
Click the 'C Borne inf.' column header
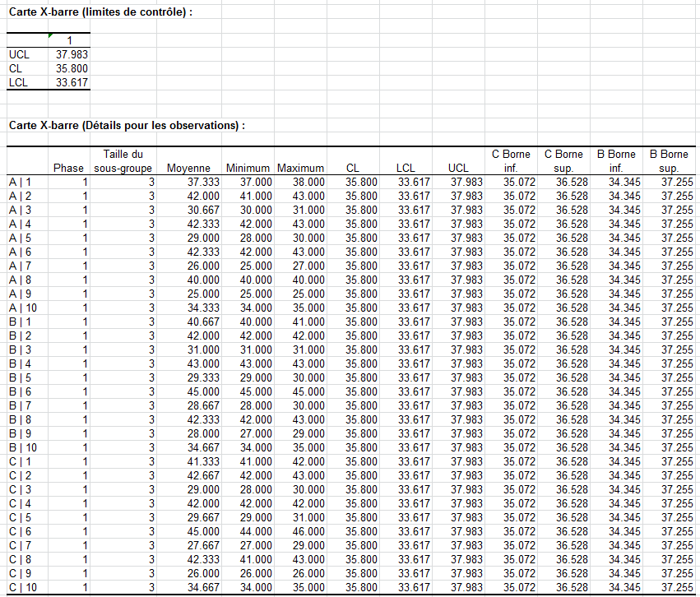511,161
